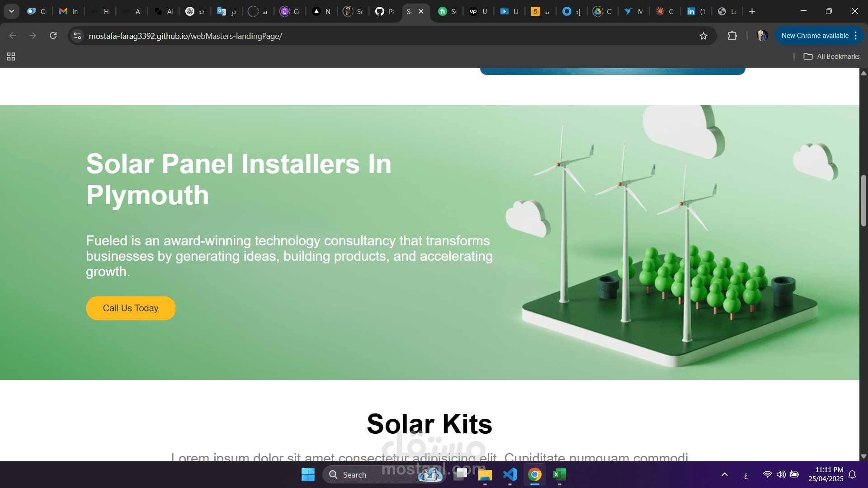The image size is (868, 488).
Task: Open the apps grid in the bookmarks bar
Action: (x=11, y=56)
